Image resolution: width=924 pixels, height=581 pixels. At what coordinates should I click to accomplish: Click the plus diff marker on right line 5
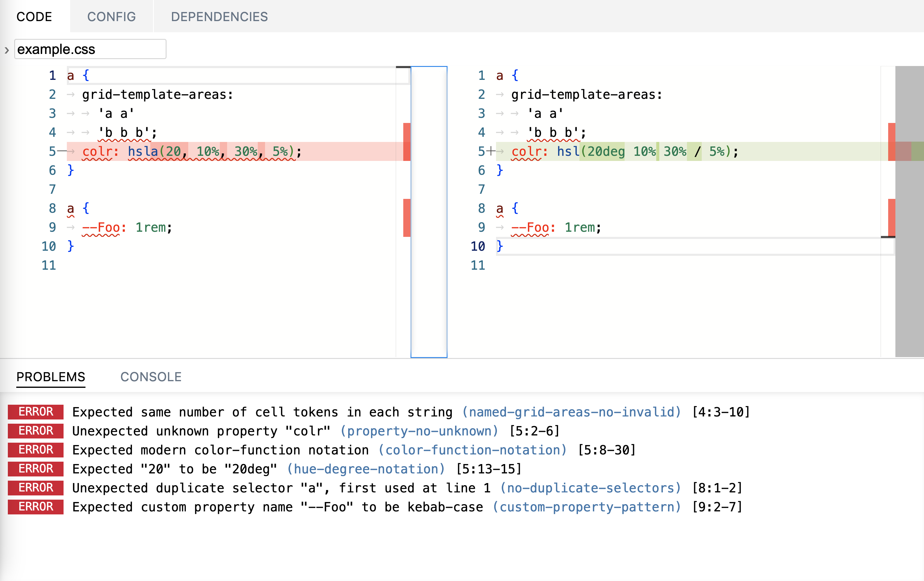coord(490,151)
